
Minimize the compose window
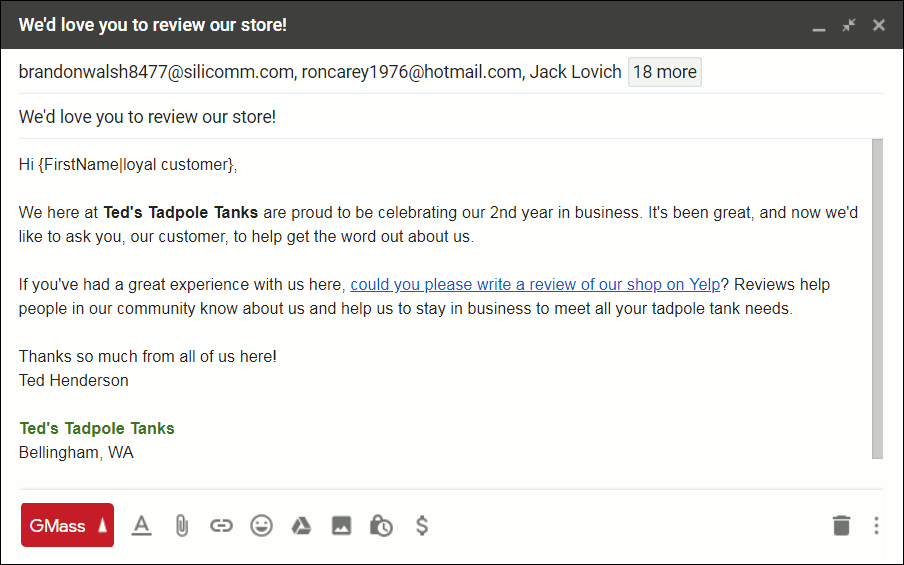pos(819,26)
